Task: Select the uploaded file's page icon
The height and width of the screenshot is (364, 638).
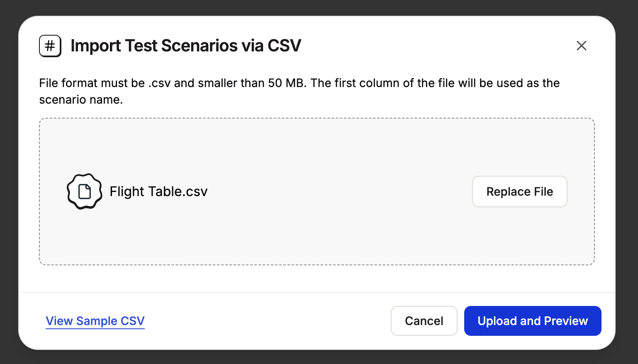Action: 85,192
